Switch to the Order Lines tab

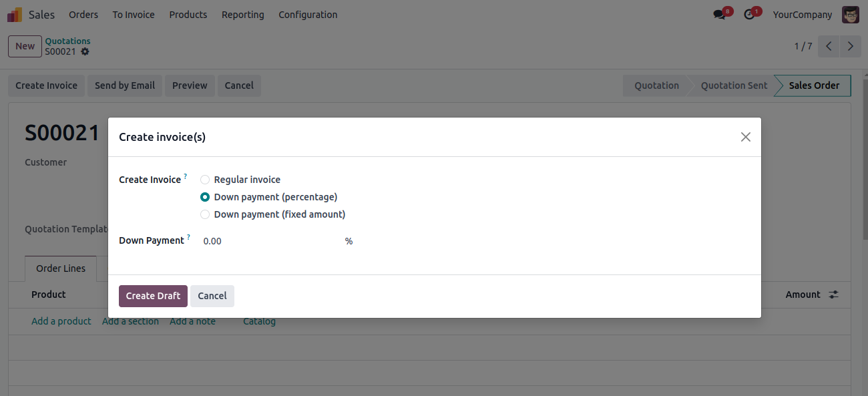[61, 268]
